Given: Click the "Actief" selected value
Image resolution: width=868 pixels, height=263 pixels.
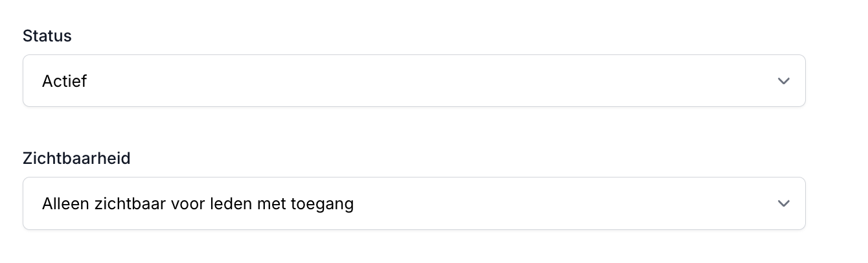Looking at the screenshot, I should pyautogui.click(x=65, y=81).
